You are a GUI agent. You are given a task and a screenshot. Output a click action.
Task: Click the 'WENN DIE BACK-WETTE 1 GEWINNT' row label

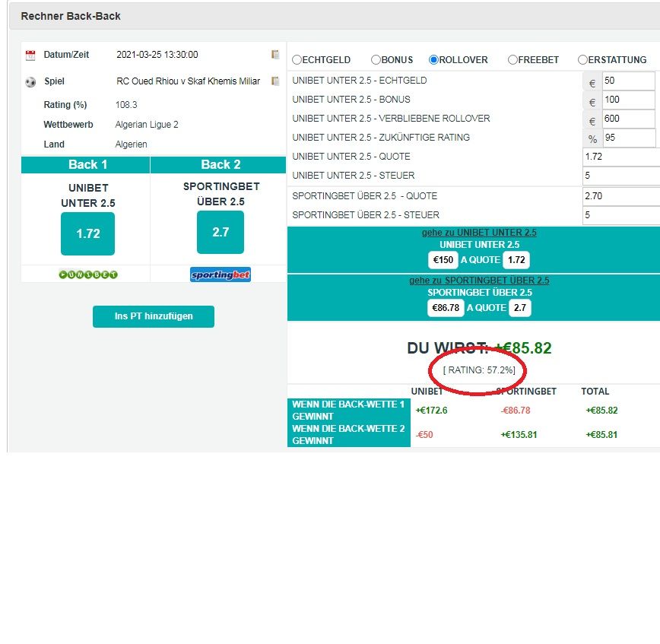click(x=348, y=411)
